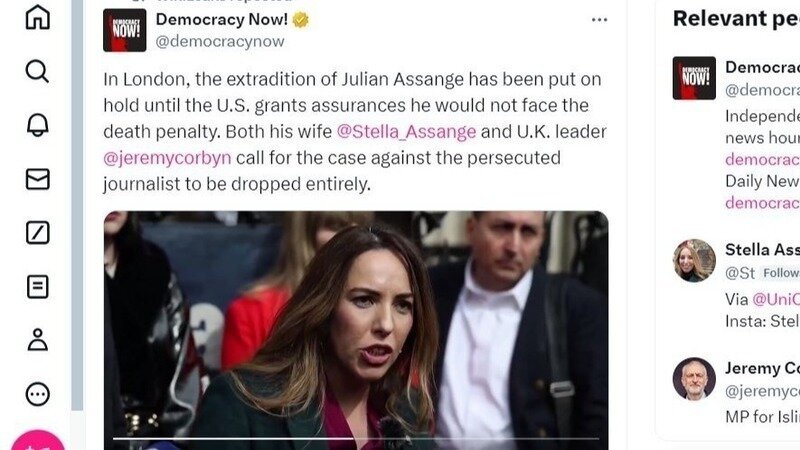
Task: Open the Profile person icon
Action: point(38,340)
